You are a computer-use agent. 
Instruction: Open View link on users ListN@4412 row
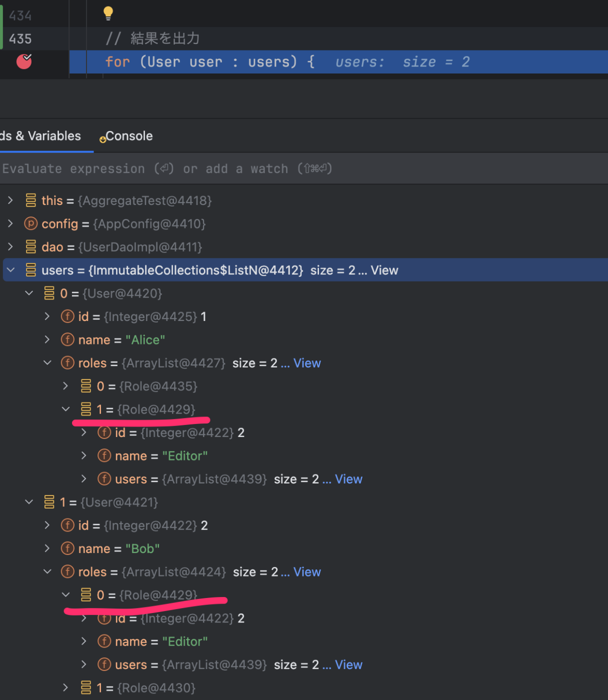pyautogui.click(x=384, y=270)
